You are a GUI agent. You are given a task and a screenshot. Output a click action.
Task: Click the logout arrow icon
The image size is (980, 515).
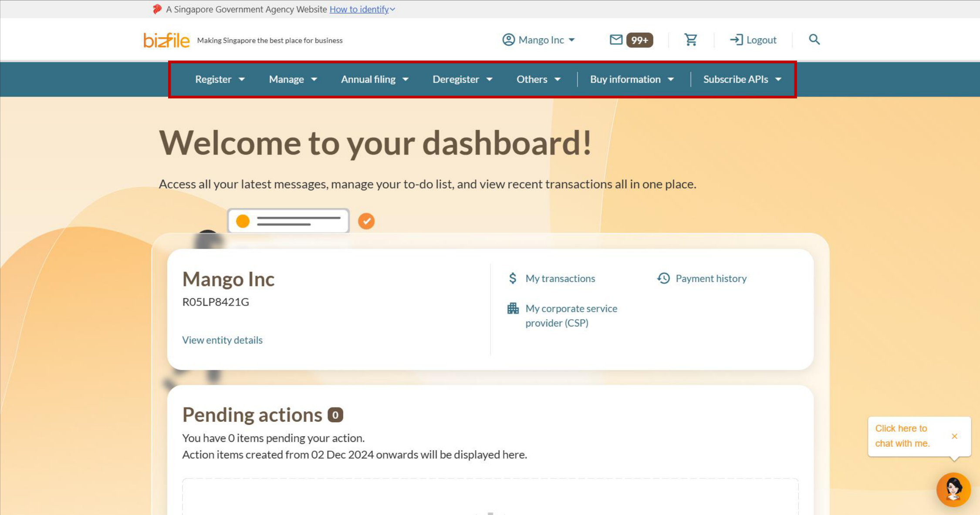[737, 40]
